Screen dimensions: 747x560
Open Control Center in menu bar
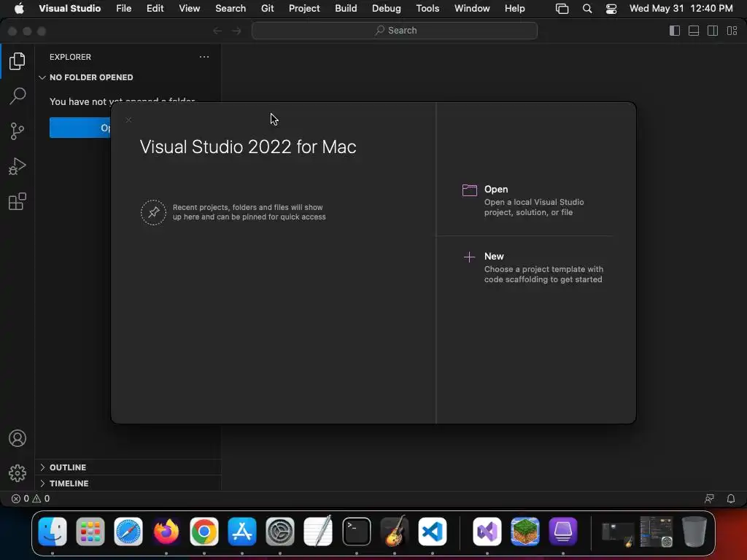[611, 9]
